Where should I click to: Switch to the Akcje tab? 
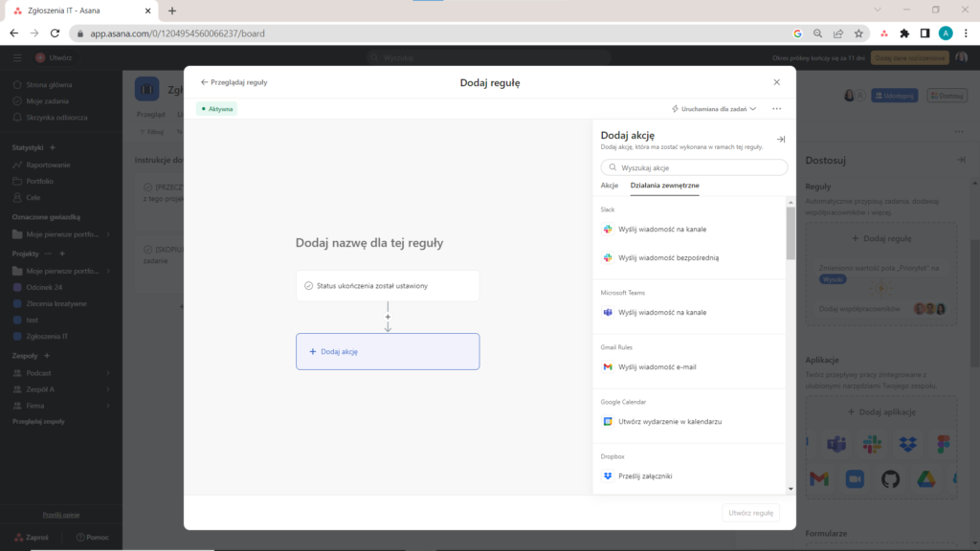coord(610,186)
